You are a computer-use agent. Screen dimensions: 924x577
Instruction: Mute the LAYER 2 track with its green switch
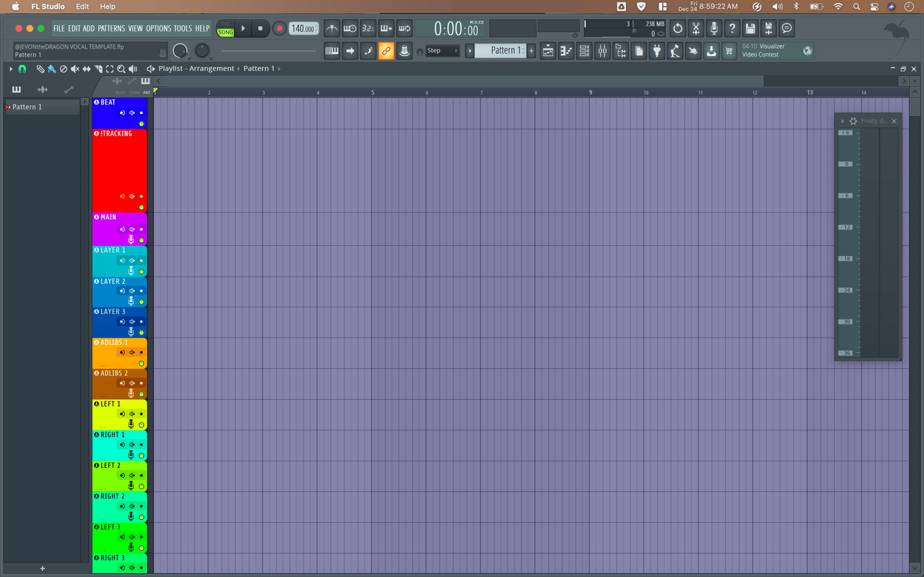tap(141, 302)
